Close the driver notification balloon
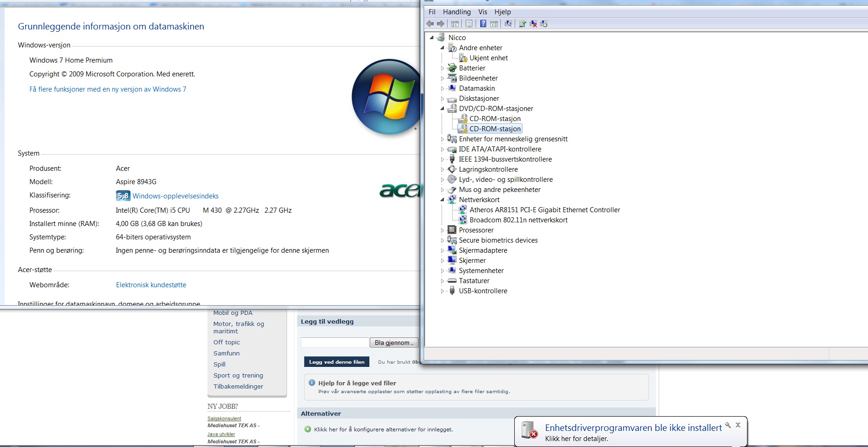This screenshot has height=447, width=868. tap(738, 425)
